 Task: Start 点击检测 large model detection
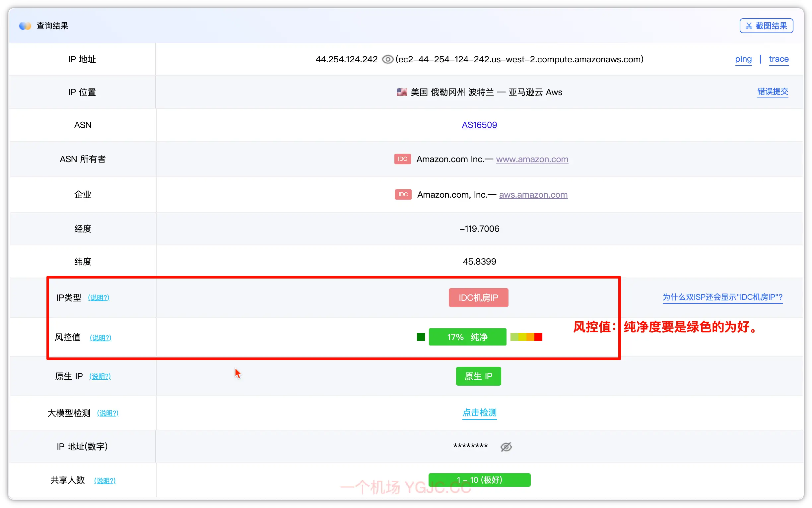479,412
